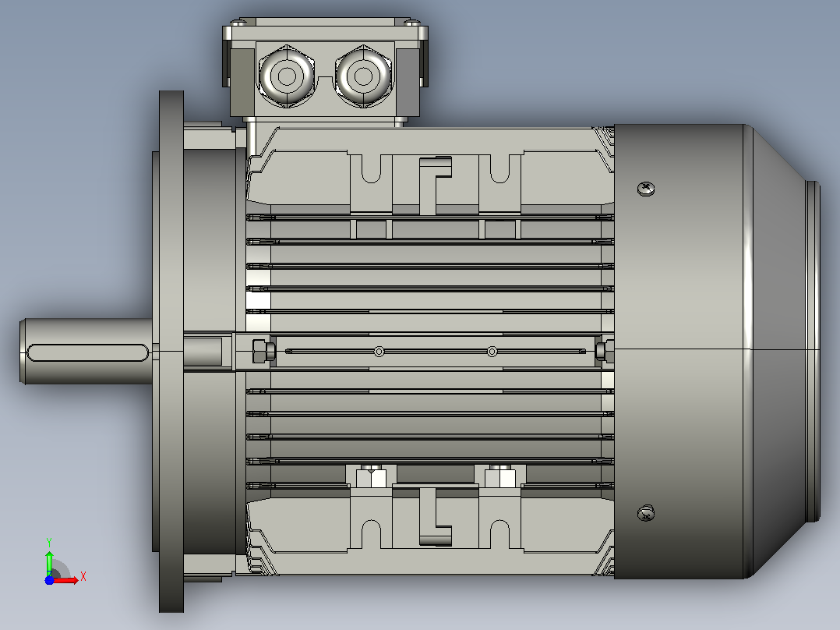The image size is (840, 630).
Task: Select the motor output shaft
Action: [x=86, y=352]
